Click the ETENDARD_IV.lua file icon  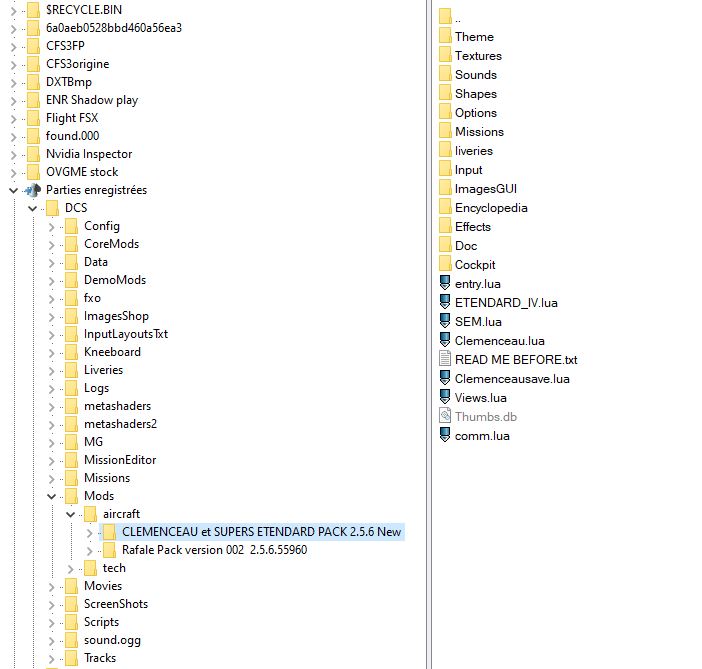pos(445,303)
